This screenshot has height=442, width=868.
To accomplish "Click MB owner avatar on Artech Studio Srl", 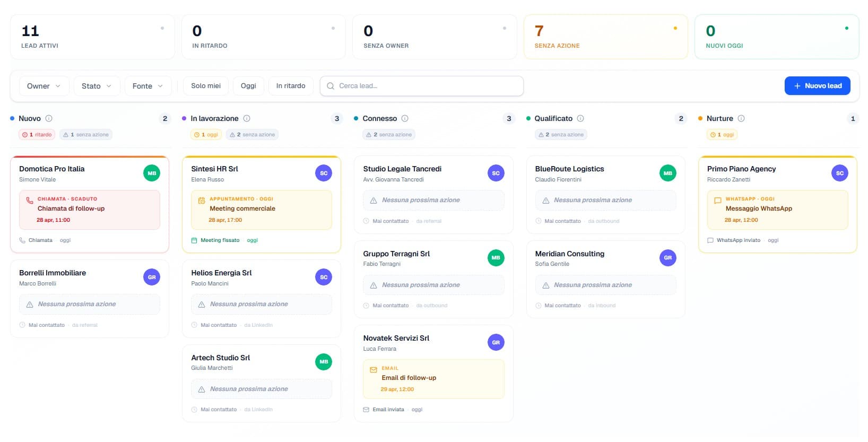I will 324,362.
